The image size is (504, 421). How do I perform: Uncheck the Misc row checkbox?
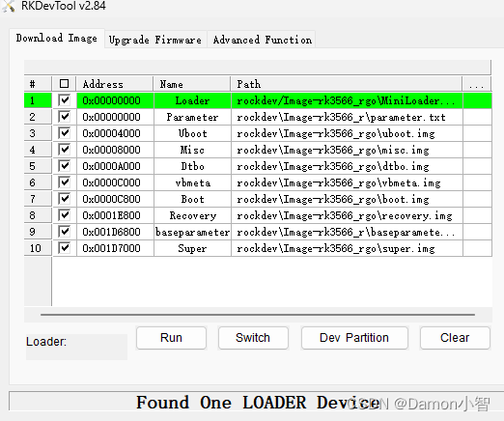(x=65, y=150)
